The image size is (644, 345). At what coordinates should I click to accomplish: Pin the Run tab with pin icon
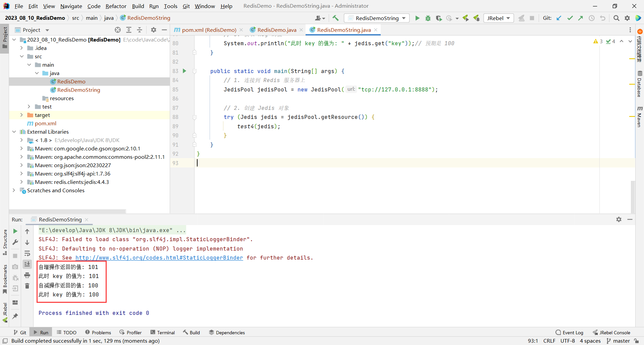coord(15,316)
